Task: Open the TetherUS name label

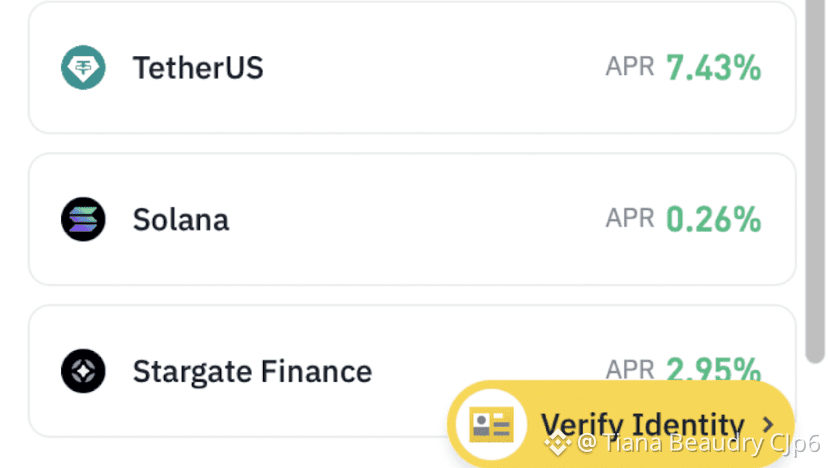Action: (198, 68)
